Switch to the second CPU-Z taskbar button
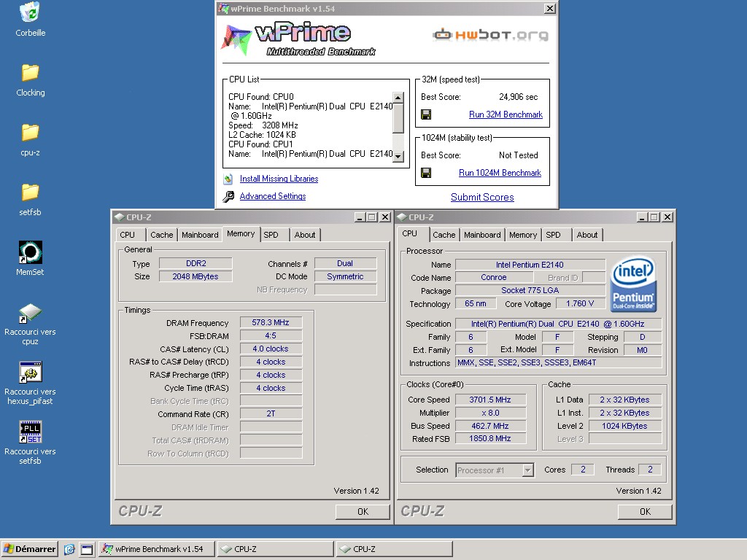Viewport: 747px width, 560px height. tap(395, 549)
